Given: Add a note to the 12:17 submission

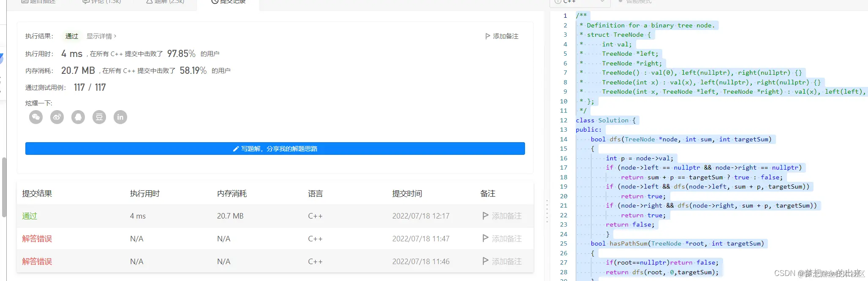Looking at the screenshot, I should 502,216.
